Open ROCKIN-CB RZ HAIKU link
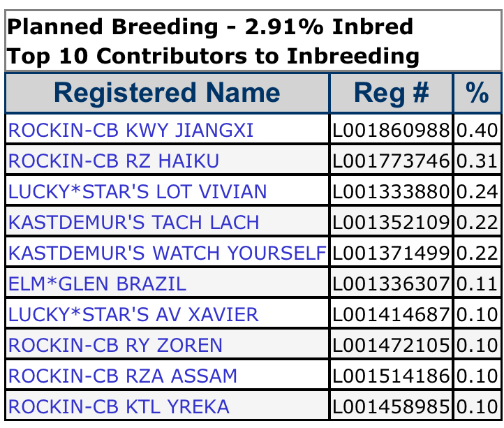The width and height of the screenshot is (504, 428). [x=114, y=161]
